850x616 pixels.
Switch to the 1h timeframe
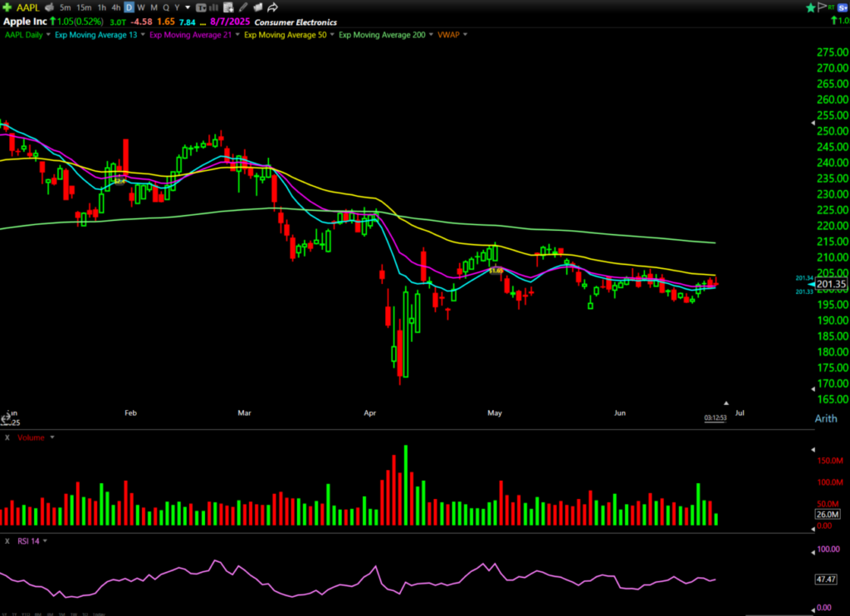point(102,7)
